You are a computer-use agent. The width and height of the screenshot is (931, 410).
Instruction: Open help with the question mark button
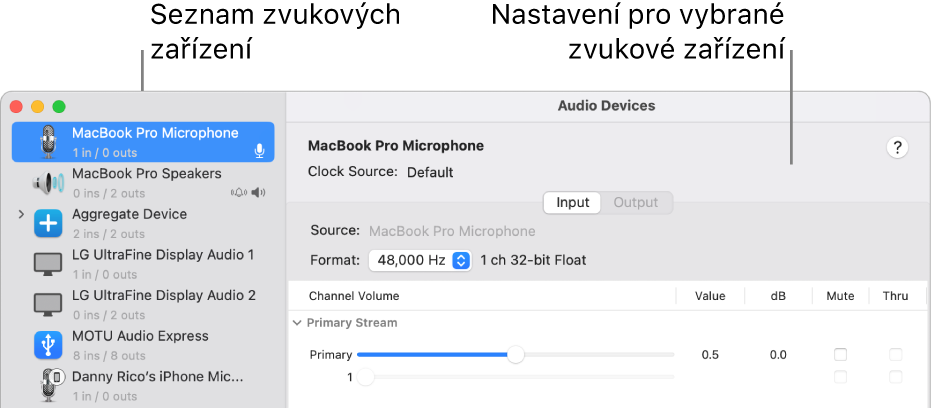click(x=898, y=148)
